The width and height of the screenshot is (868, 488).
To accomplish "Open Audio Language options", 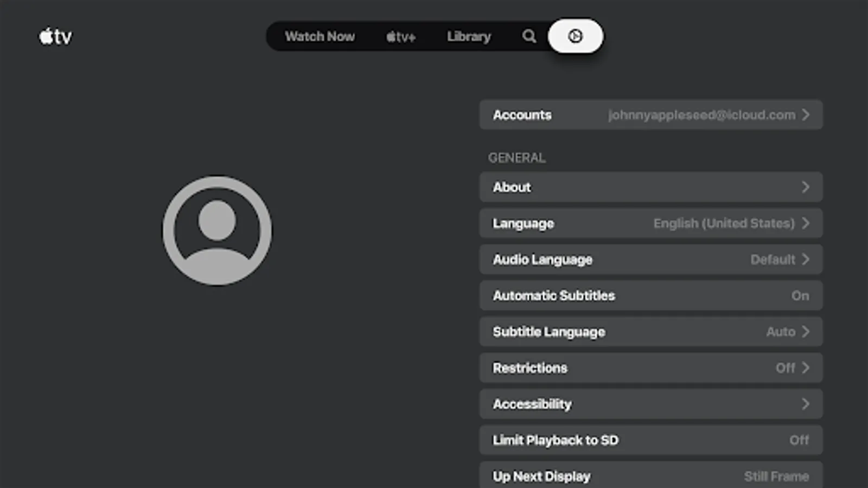I will coord(651,259).
